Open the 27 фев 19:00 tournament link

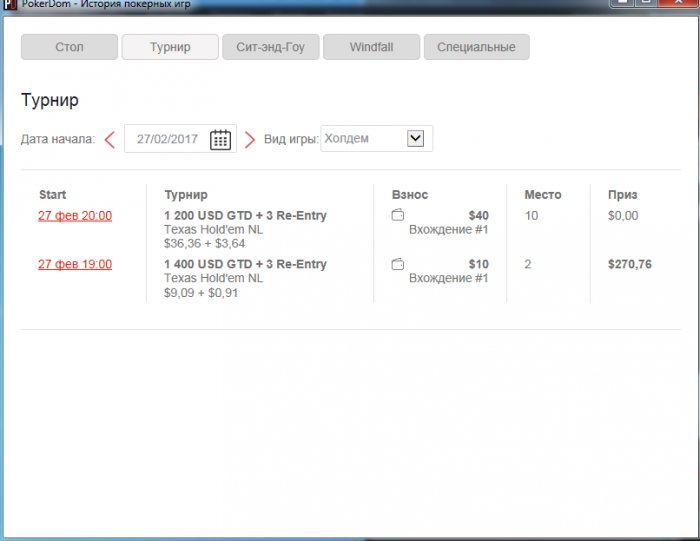click(75, 264)
